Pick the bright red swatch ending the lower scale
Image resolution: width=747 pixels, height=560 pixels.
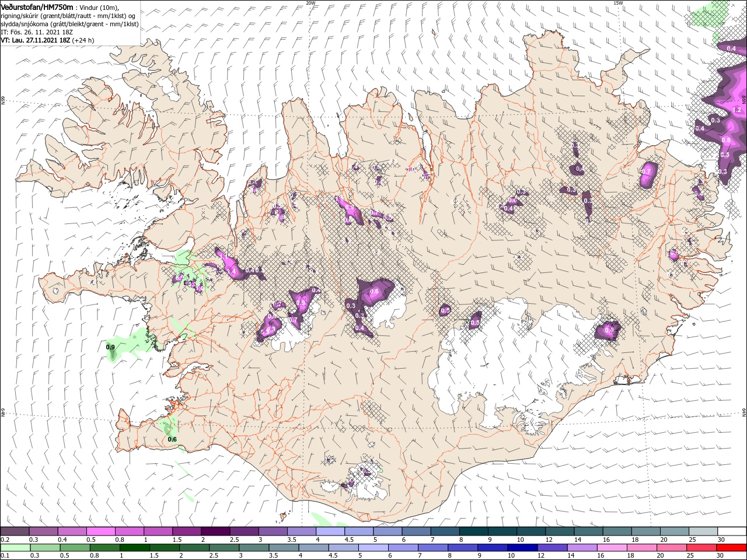pos(731,548)
